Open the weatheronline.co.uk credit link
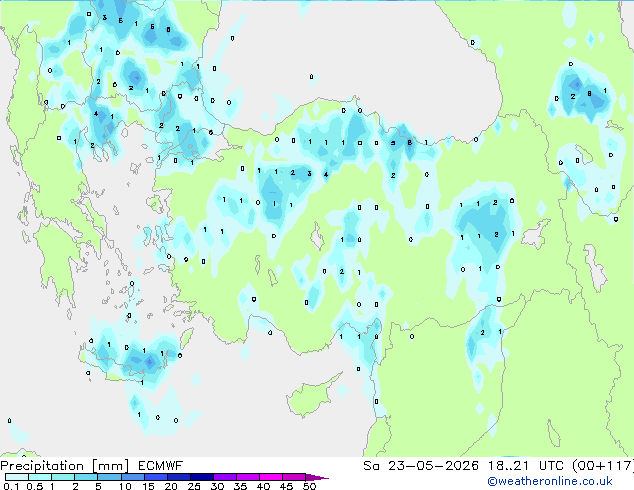The width and height of the screenshot is (634, 490). 550,481
